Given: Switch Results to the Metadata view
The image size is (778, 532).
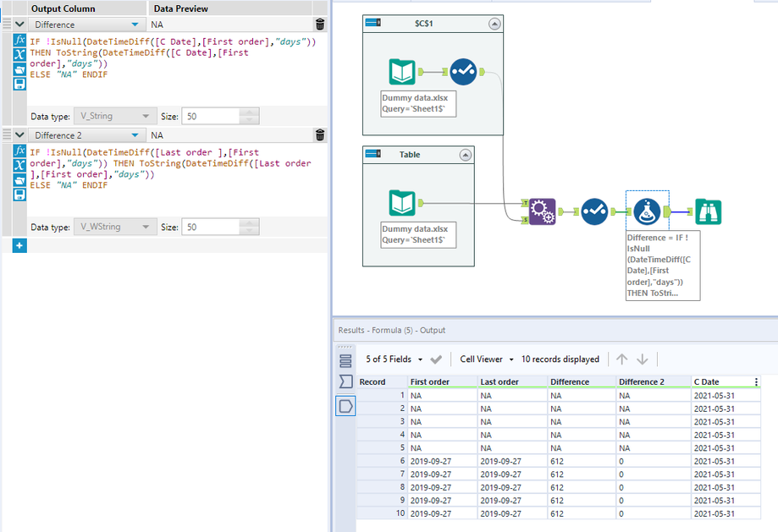Looking at the screenshot, I should click(x=345, y=382).
